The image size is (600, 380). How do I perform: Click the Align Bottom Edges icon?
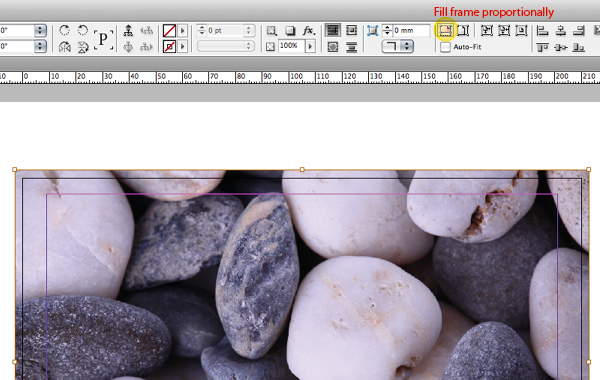tap(579, 47)
